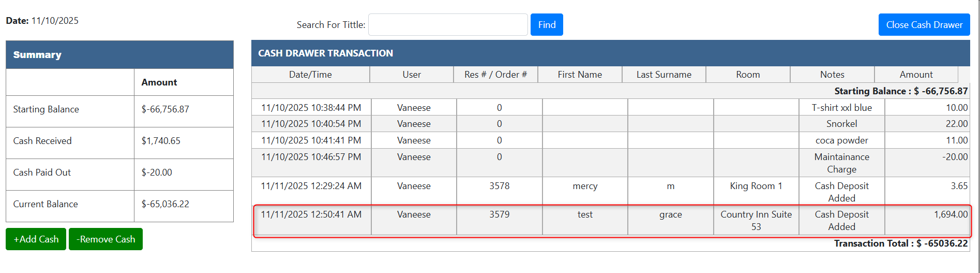
Task: Select the Res # / Order # column header
Action: tap(495, 75)
